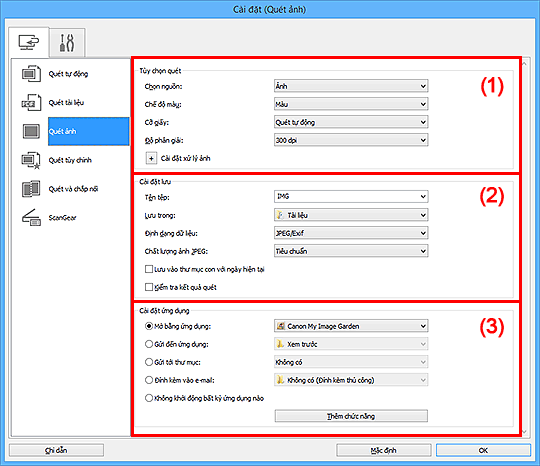The width and height of the screenshot is (540, 466).
Task: Open the Chọn nguồn dropdown
Action: pyautogui.click(x=351, y=86)
